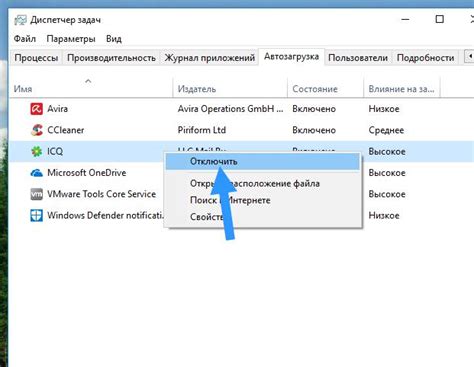Switch to the Производительность tab

tap(111, 58)
